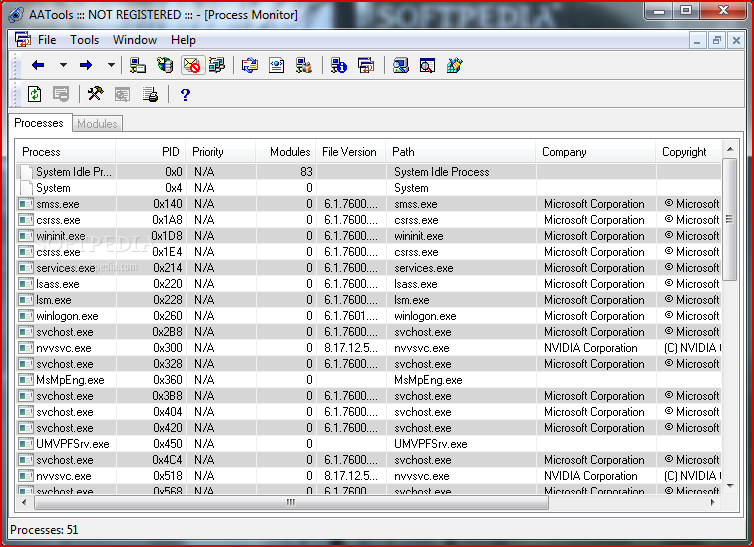Select the MsMpEng.exe process name
This screenshot has height=547, width=754.
tap(70, 380)
